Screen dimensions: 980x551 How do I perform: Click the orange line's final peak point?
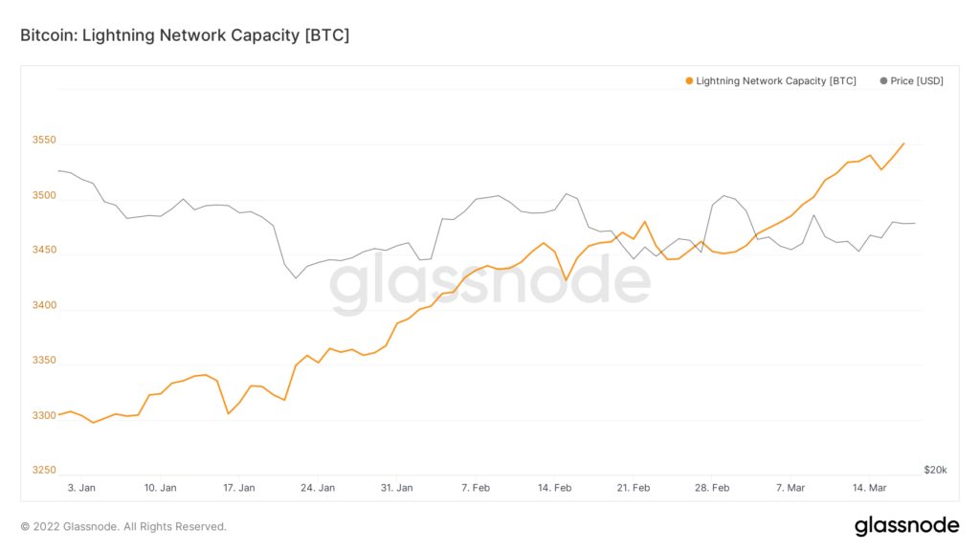(903, 144)
